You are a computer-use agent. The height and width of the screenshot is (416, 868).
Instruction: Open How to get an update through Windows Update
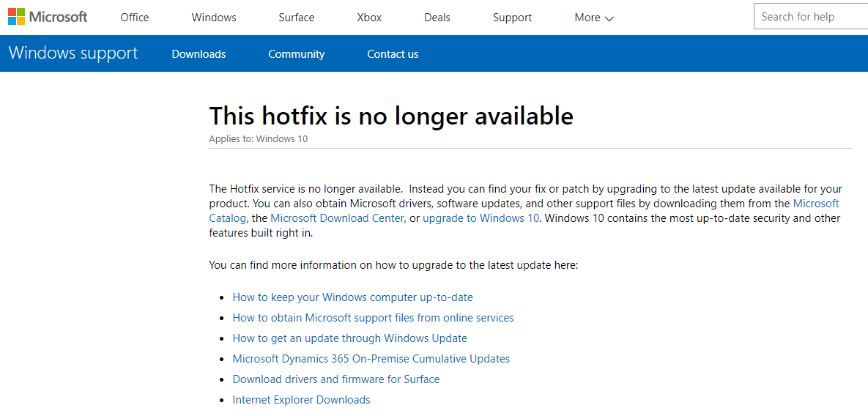click(x=350, y=338)
